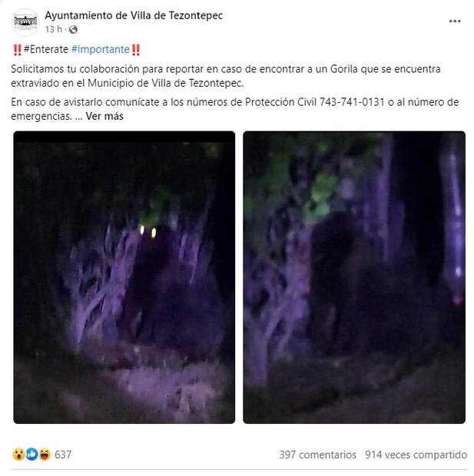Click the blue thumbs-up like reaction icon
The image size is (474, 476).
click(31, 455)
